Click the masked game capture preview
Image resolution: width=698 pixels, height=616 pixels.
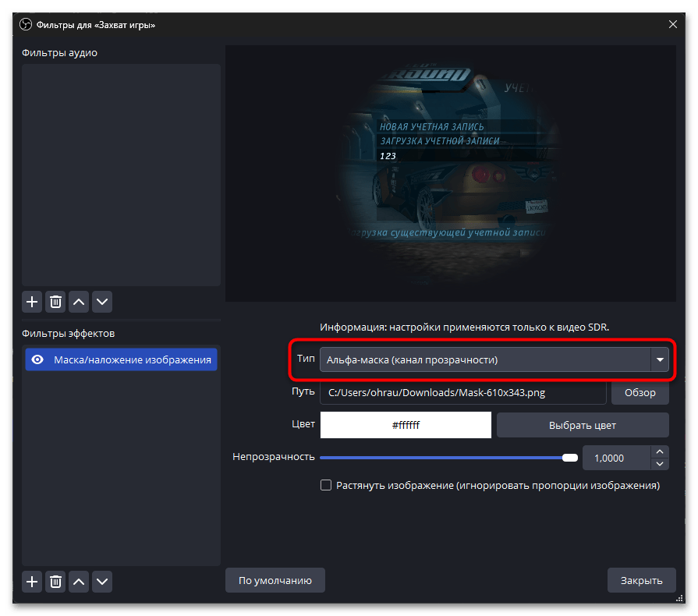(451, 174)
